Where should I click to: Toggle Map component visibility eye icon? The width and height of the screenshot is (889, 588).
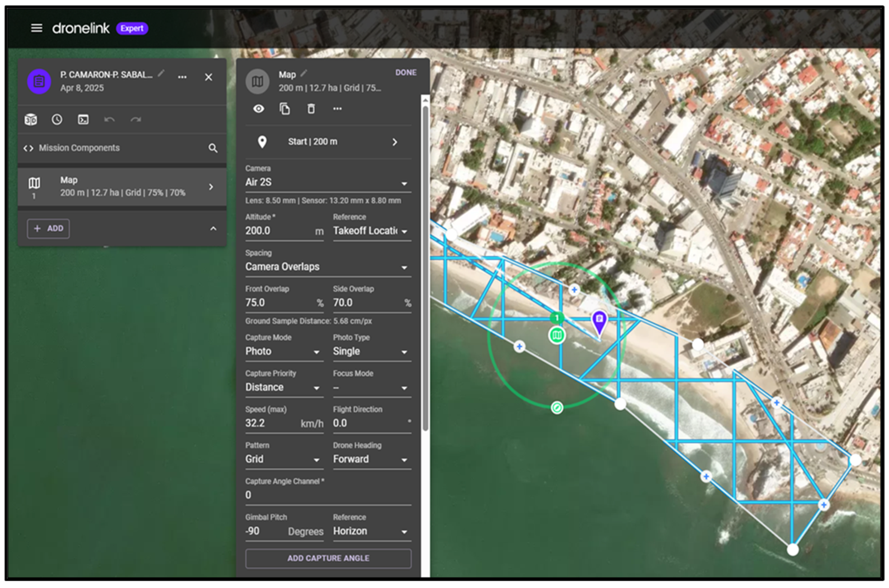click(x=258, y=109)
